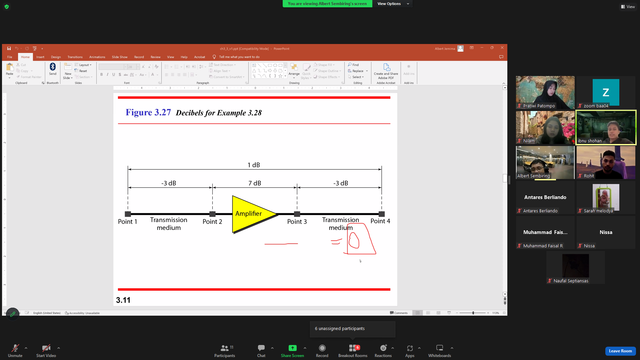Toggle Underline formatting
Image resolution: width=640 pixels, height=360 pixels.
click(x=113, y=75)
